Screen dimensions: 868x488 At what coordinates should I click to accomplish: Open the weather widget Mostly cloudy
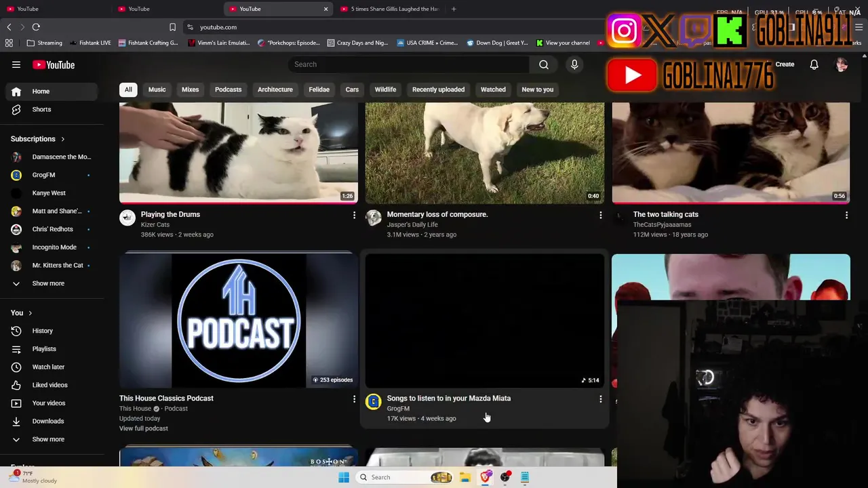point(34,476)
